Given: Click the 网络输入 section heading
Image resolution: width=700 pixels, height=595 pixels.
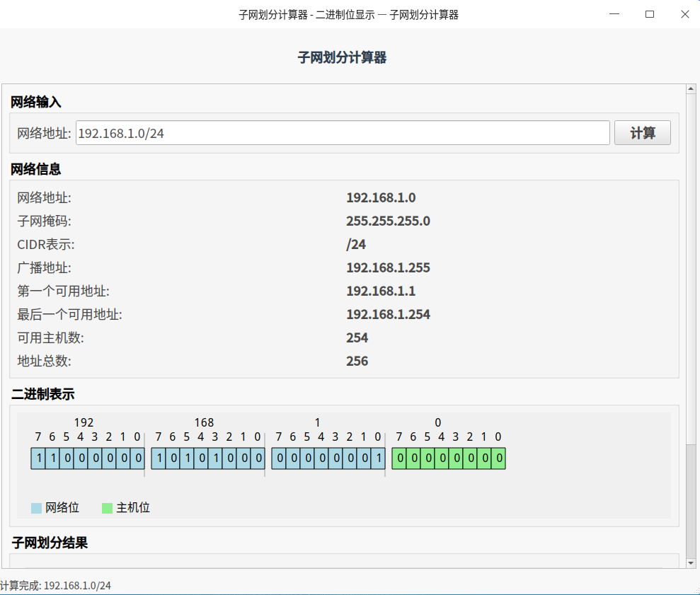Looking at the screenshot, I should click(36, 102).
